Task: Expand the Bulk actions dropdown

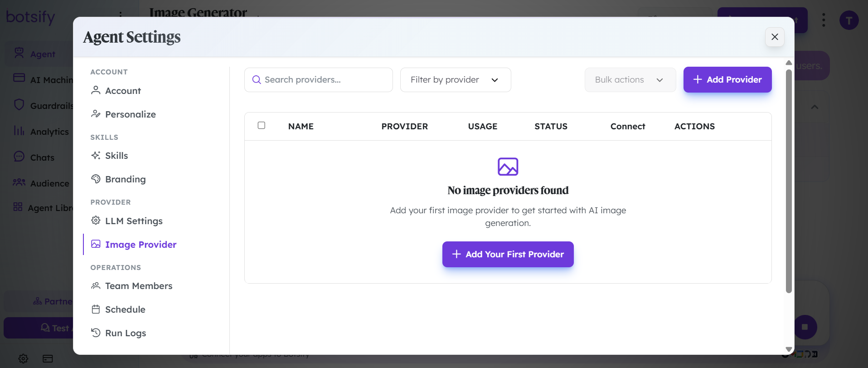Action: tap(630, 80)
